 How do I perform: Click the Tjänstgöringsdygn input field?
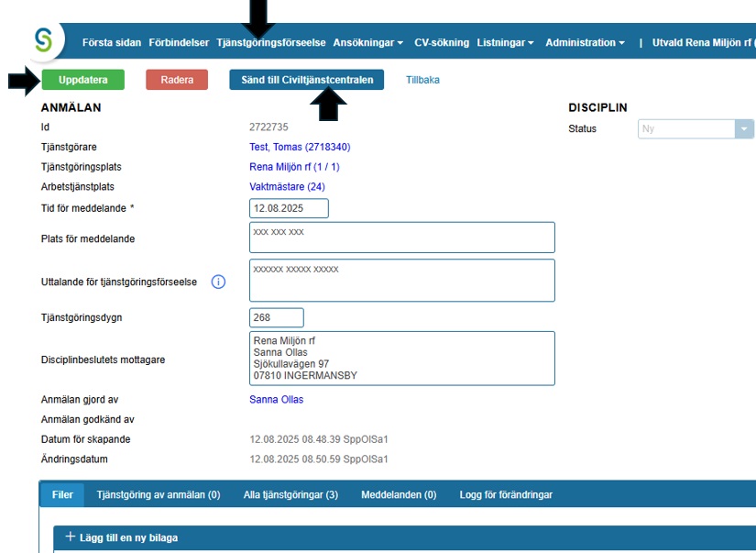coord(276,318)
